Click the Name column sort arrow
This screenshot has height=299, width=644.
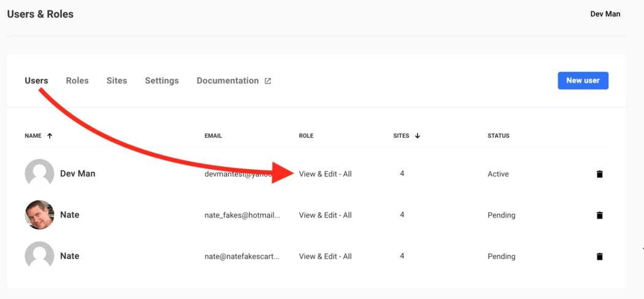tap(50, 136)
